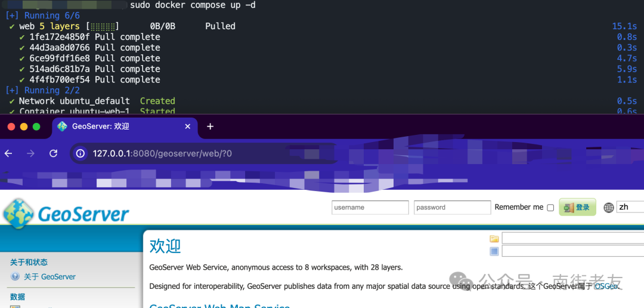Screen dimensions: 644x308
Task: Click the 欢迎 page heading
Action: pos(165,247)
